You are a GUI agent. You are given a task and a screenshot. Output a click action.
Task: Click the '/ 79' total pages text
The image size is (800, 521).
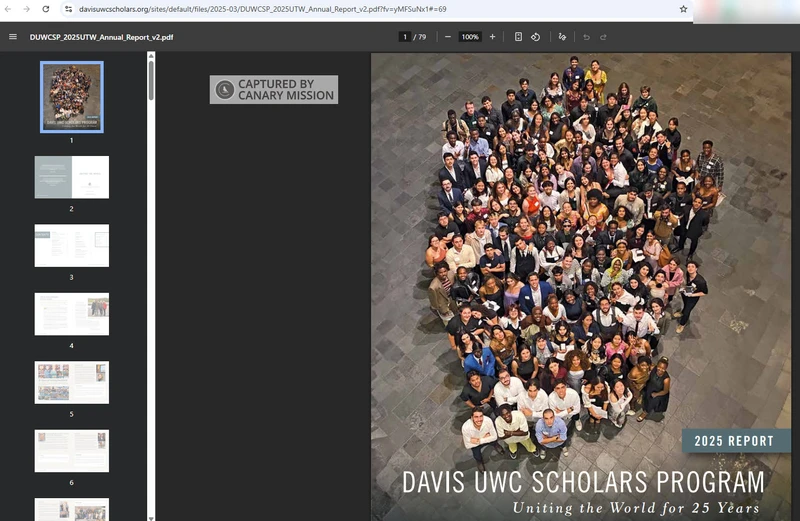point(420,37)
